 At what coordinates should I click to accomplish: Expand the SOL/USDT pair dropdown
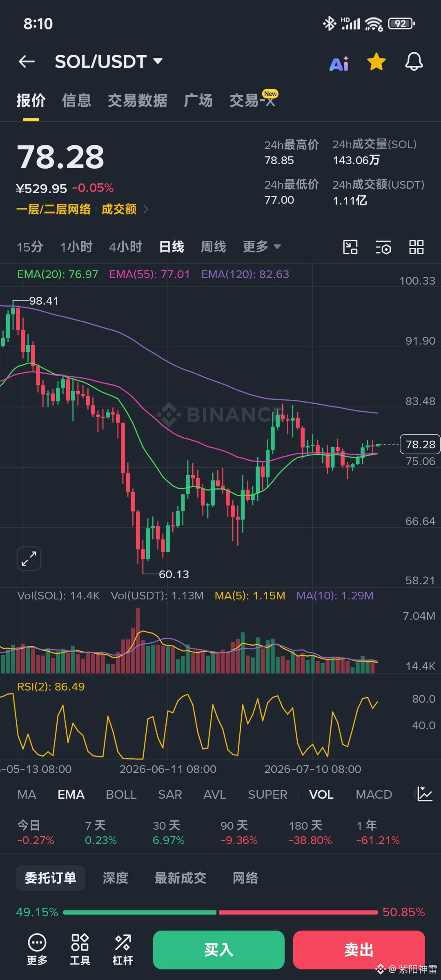coord(158,61)
